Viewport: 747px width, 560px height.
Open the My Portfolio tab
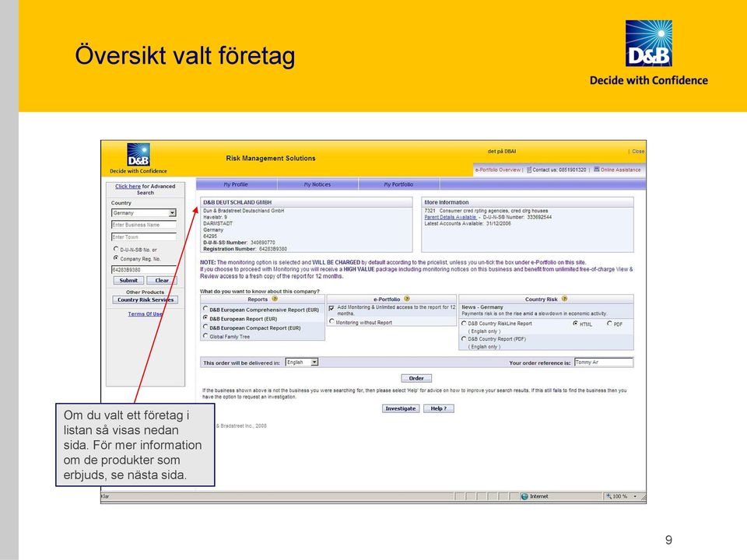399,184
